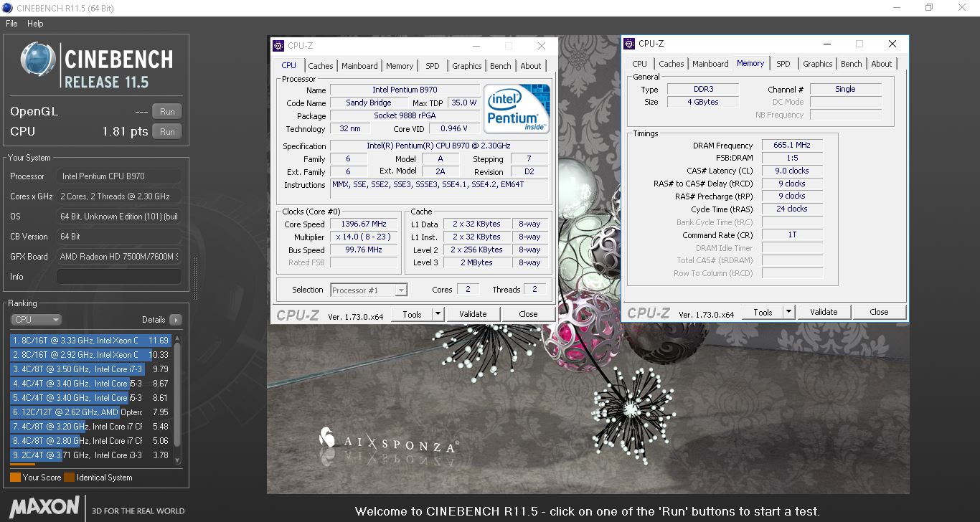Click the memory Type value DDR3
Screen dimensions: 980x522
pyautogui.click(x=702, y=90)
